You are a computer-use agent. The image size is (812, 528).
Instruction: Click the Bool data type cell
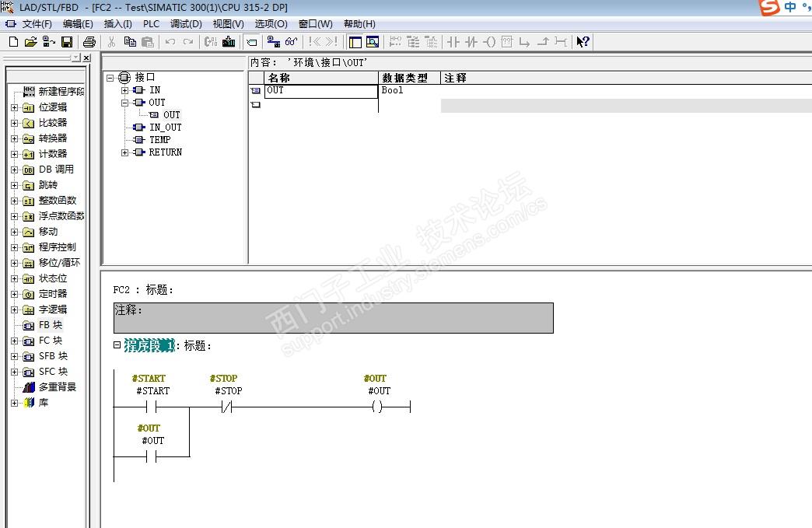point(409,90)
